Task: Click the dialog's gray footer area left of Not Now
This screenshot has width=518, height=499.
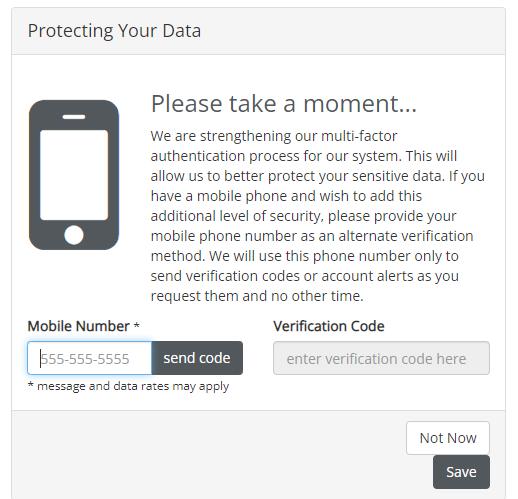Action: click(x=209, y=455)
